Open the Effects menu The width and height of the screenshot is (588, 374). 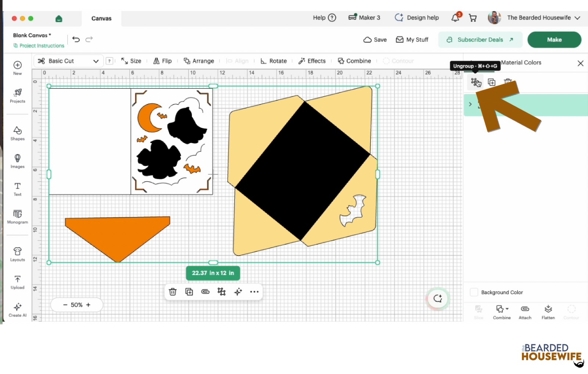[x=312, y=61]
